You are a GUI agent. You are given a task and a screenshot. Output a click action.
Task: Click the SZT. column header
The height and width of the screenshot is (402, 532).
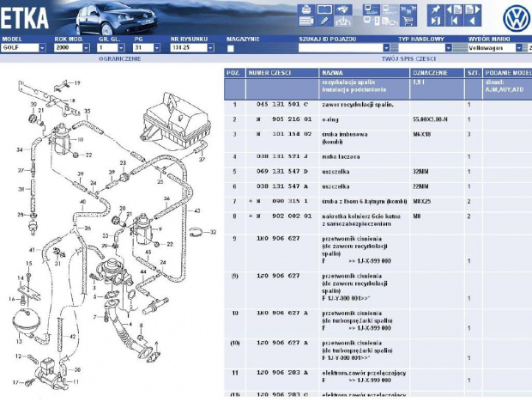[473, 73]
